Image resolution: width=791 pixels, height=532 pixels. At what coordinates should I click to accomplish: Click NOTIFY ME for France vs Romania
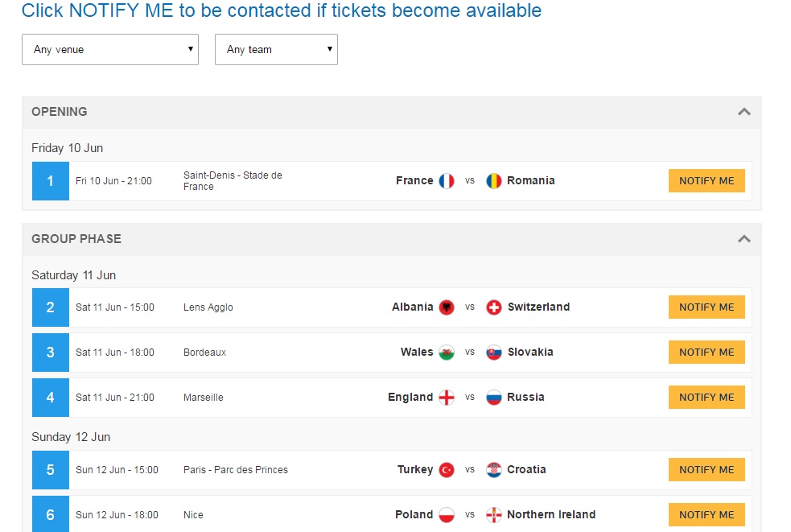coord(707,181)
